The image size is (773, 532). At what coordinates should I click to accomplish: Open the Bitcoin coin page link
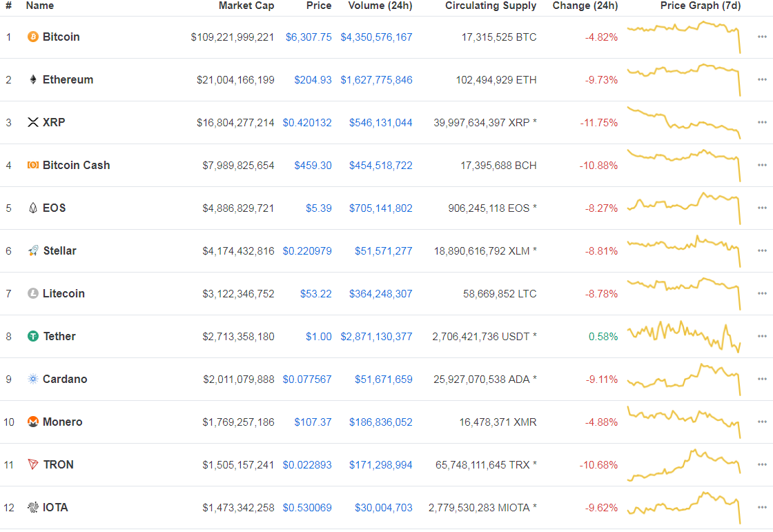tap(61, 37)
